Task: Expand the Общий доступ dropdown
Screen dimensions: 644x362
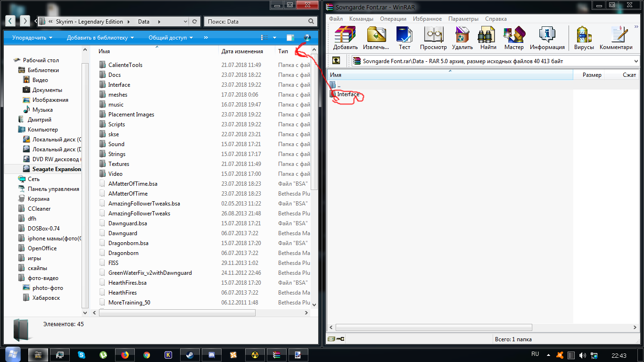Action: click(171, 38)
